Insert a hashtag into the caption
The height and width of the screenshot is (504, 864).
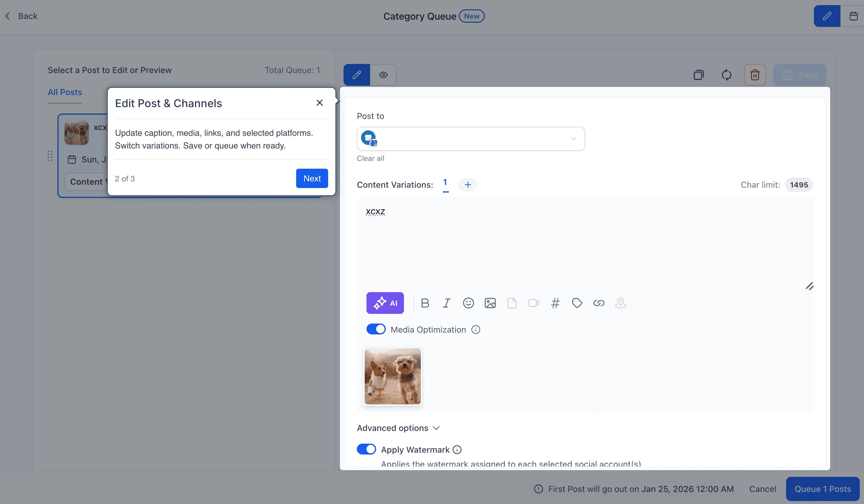556,303
